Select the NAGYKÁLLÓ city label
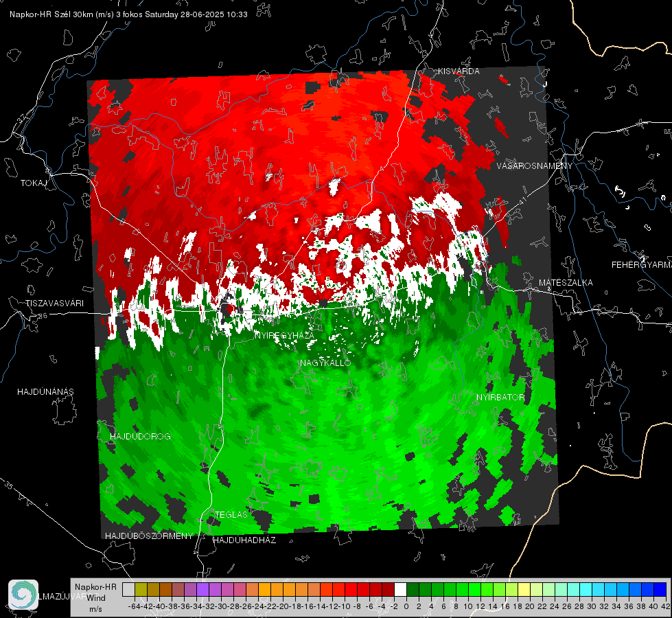Image resolution: width=672 pixels, height=618 pixels. coord(325,363)
